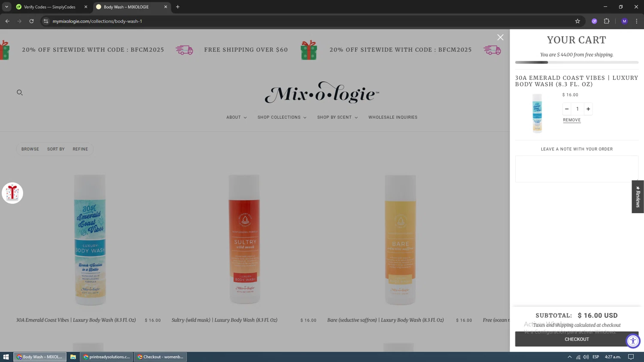Open cart item title 30A Emerald Coast Vibes
Viewport: 644px width, 362px height.
(577, 81)
